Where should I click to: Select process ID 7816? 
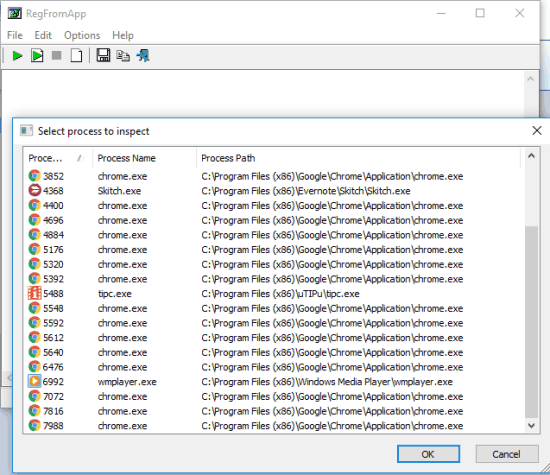(x=53, y=411)
